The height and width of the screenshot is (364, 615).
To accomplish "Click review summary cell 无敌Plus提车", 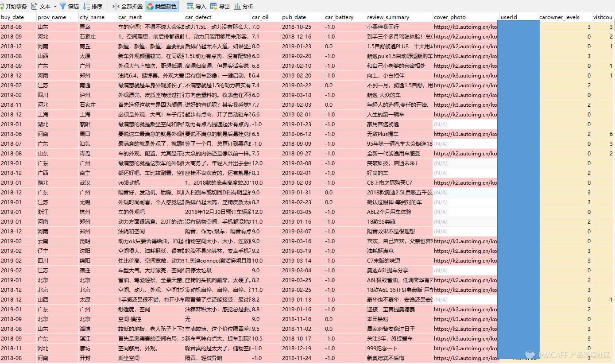I will [399, 134].
